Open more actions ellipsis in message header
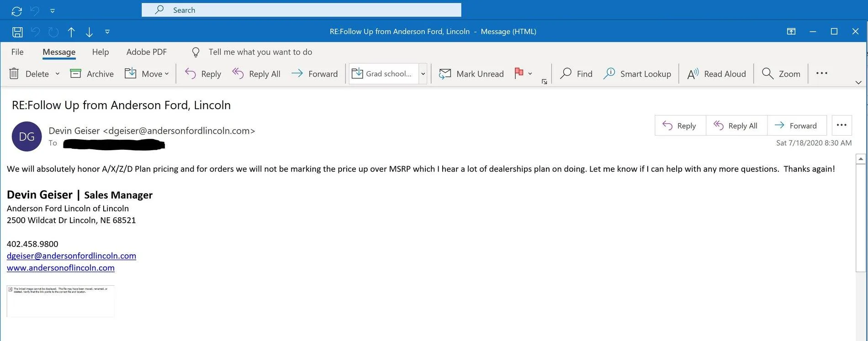This screenshot has height=341, width=868. (x=842, y=125)
